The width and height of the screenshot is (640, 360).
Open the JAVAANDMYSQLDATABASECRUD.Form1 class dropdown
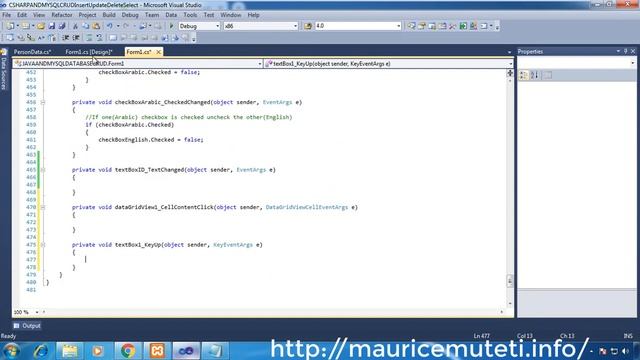[x=260, y=64]
